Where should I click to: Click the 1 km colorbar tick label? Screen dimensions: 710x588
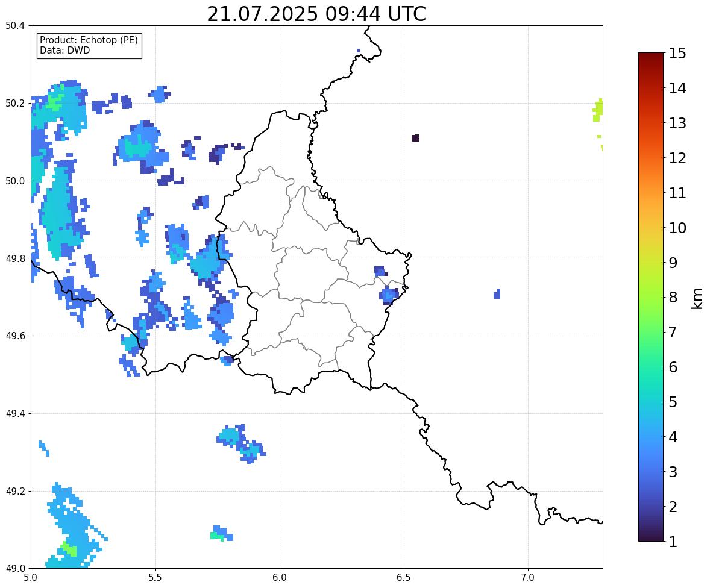click(673, 542)
